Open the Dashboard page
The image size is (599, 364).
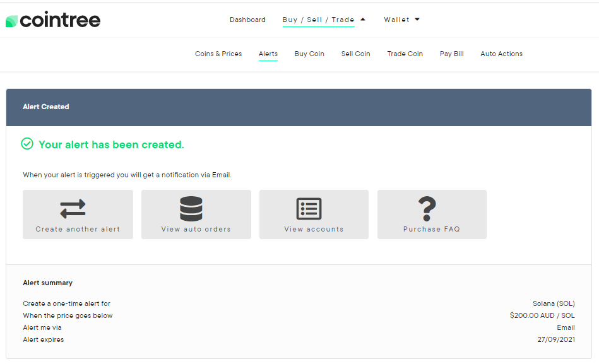pos(247,20)
